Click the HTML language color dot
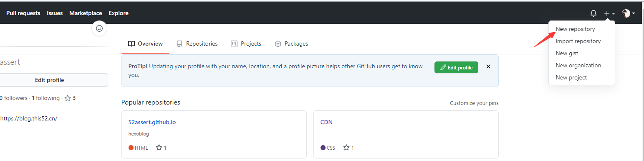The height and width of the screenshot is (161, 644). [131, 148]
